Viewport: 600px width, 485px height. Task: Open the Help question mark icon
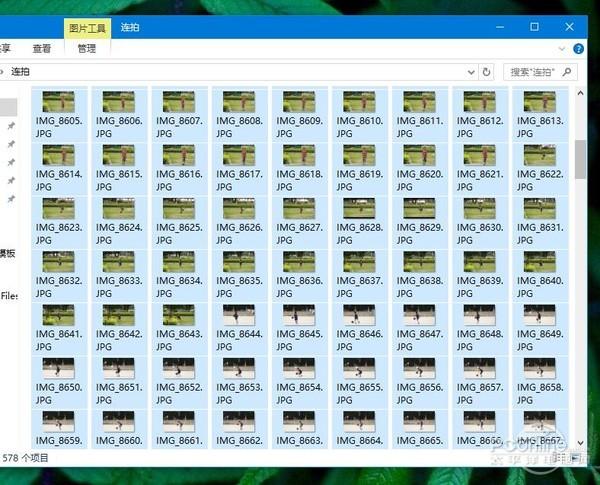point(578,49)
